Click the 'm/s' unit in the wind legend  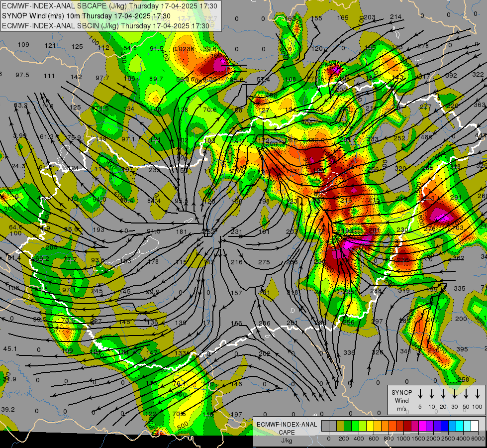(401, 409)
